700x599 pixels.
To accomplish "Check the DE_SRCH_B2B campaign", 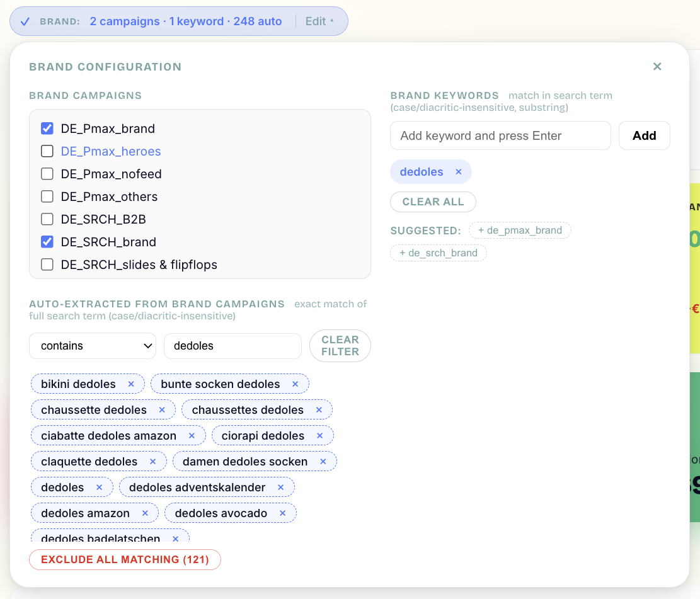I will click(47, 219).
